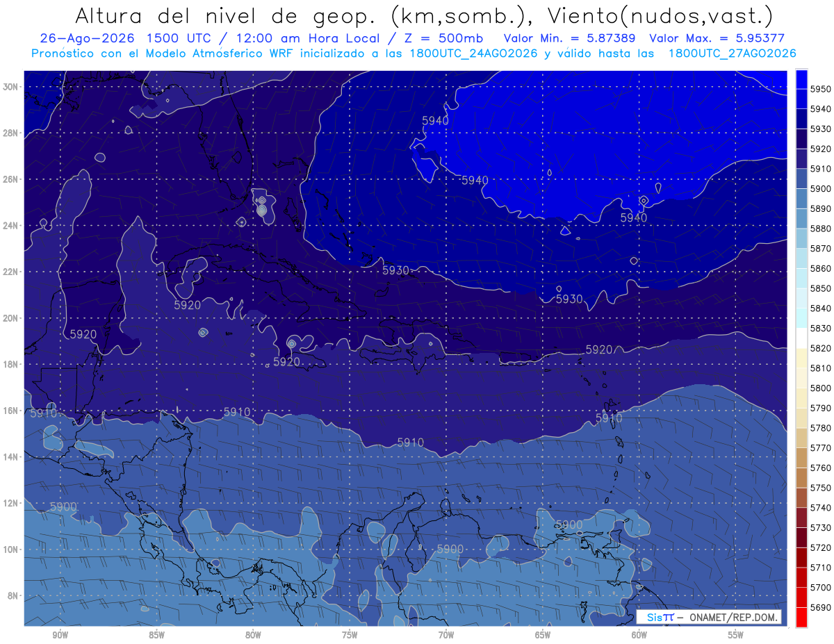Click legend value 5760
The height and width of the screenshot is (644, 834).
point(821,468)
